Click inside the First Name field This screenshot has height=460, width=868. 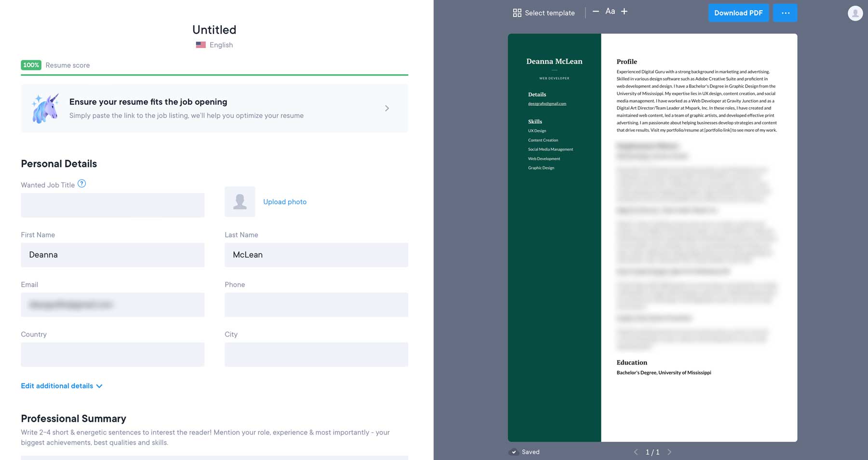pyautogui.click(x=112, y=255)
